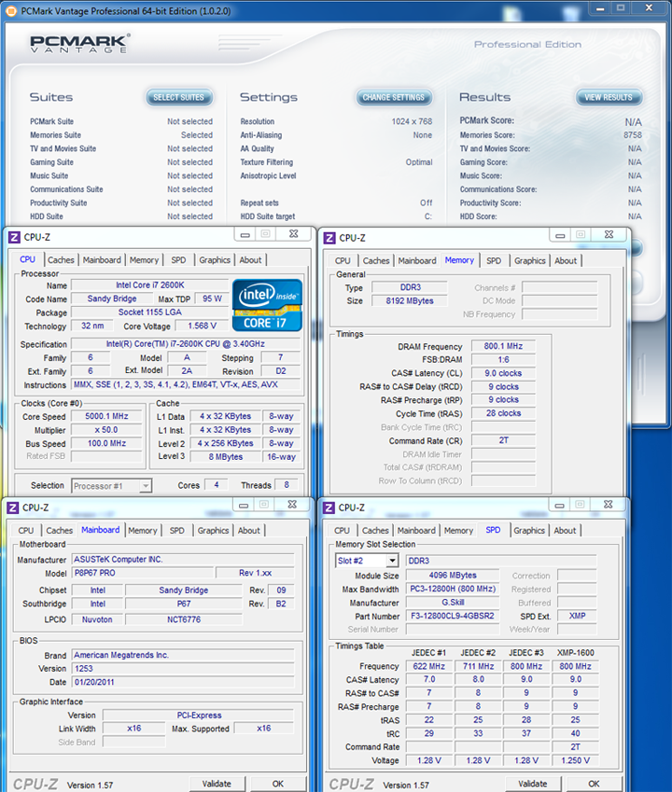Click the CAS# Latency value 9.0 clocks
The height and width of the screenshot is (792, 672).
[503, 374]
